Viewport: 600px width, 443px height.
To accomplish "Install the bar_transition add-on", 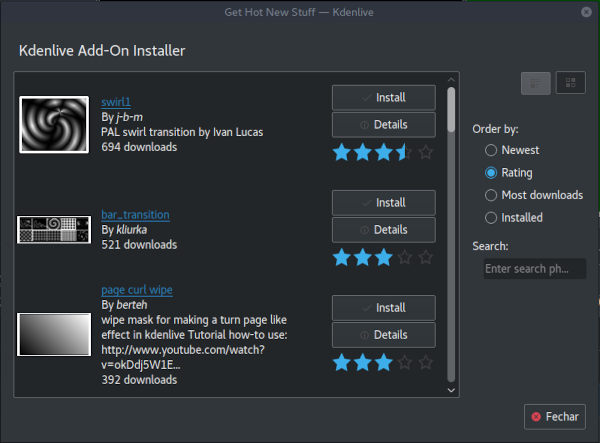I will pyautogui.click(x=384, y=203).
